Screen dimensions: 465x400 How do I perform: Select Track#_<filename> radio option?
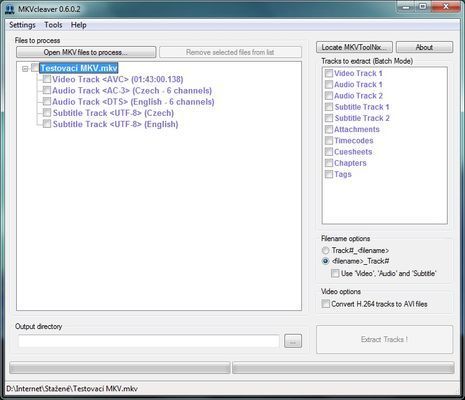[x=326, y=250]
